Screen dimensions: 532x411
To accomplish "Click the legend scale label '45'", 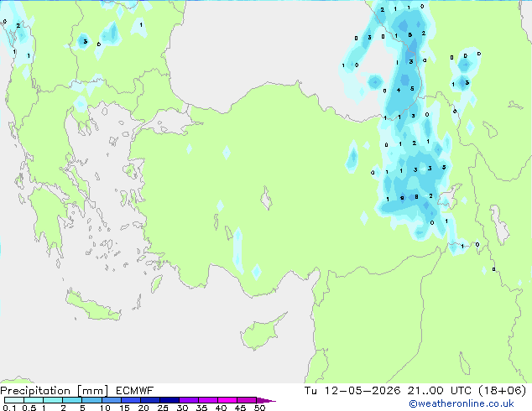I will click(x=240, y=408).
